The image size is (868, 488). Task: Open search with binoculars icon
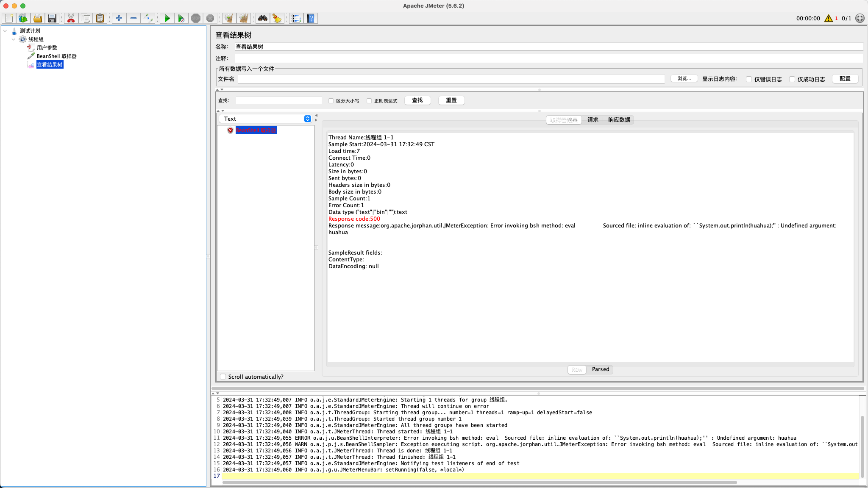point(263,18)
